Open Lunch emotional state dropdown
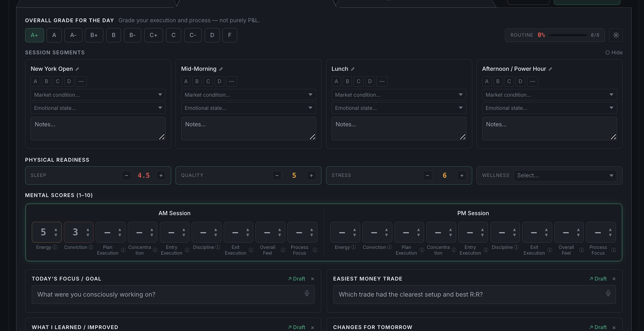Image resolution: width=644 pixels, height=331 pixels. (399, 108)
